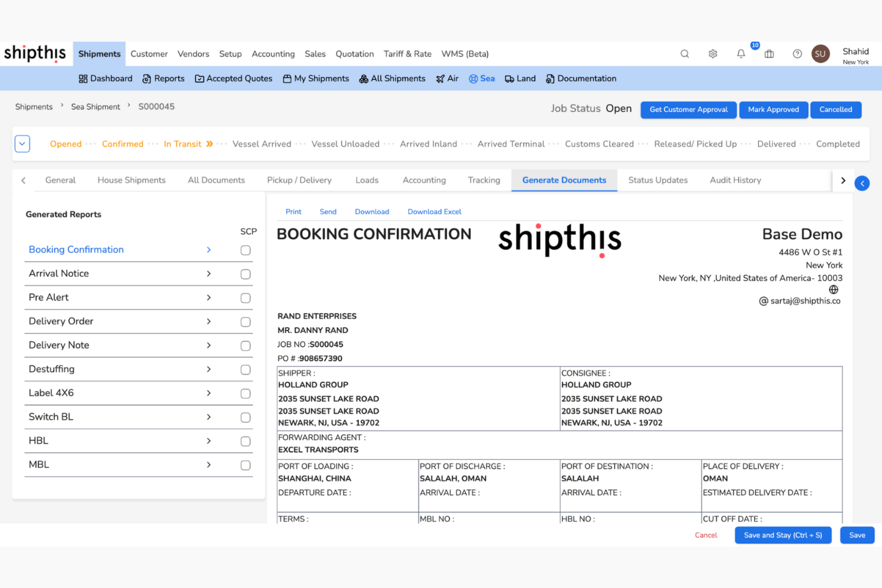The height and width of the screenshot is (588, 882).
Task: Click Print link above document
Action: pos(293,211)
